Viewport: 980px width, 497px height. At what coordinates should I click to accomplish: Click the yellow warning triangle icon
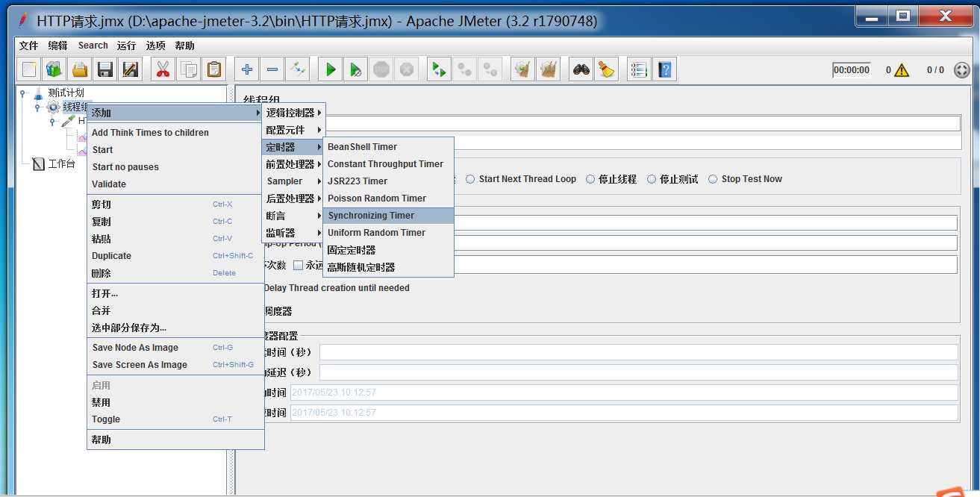coord(902,70)
